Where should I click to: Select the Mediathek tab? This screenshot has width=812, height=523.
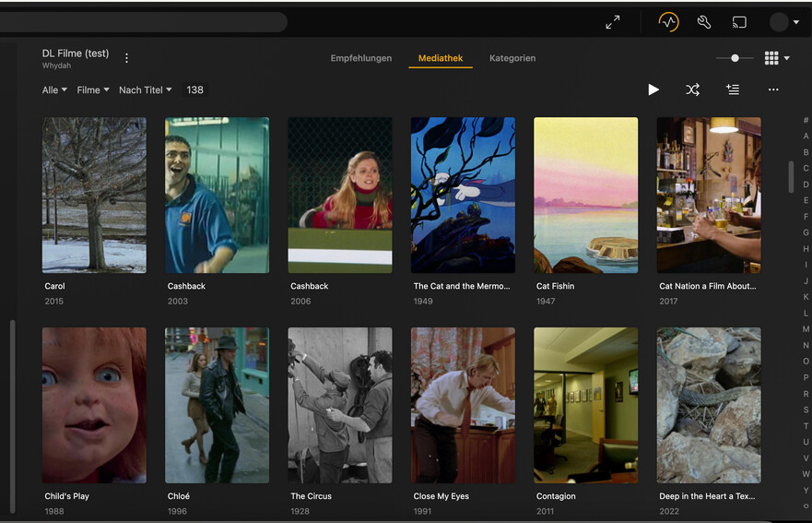(441, 58)
